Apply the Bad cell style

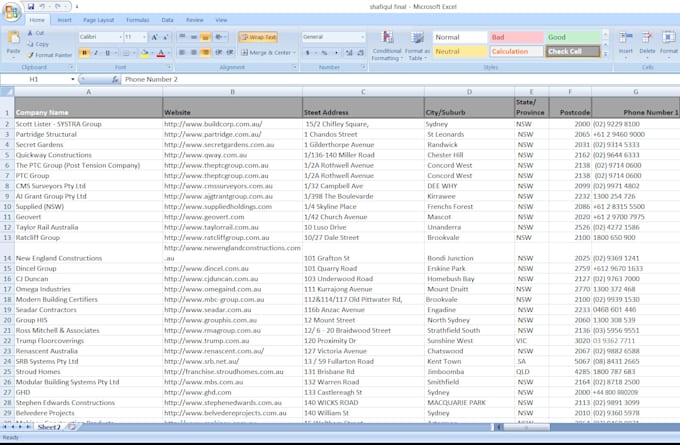(517, 37)
